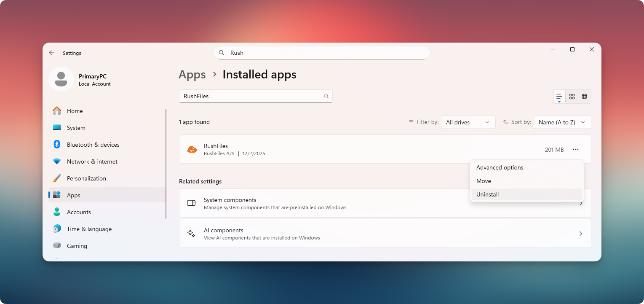
Task: Click the PrimaryPC profile avatar
Action: [x=61, y=79]
